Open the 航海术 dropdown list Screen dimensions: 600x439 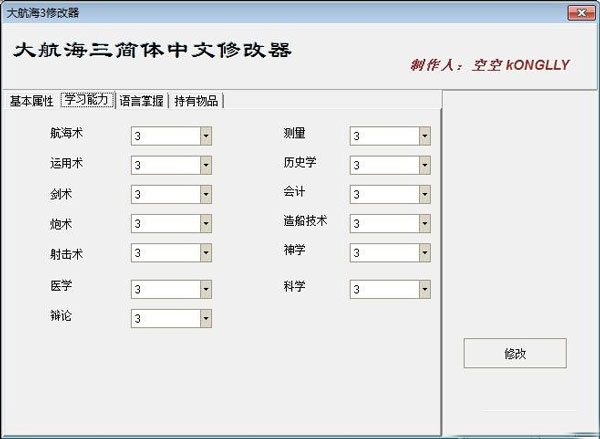[x=205, y=136]
